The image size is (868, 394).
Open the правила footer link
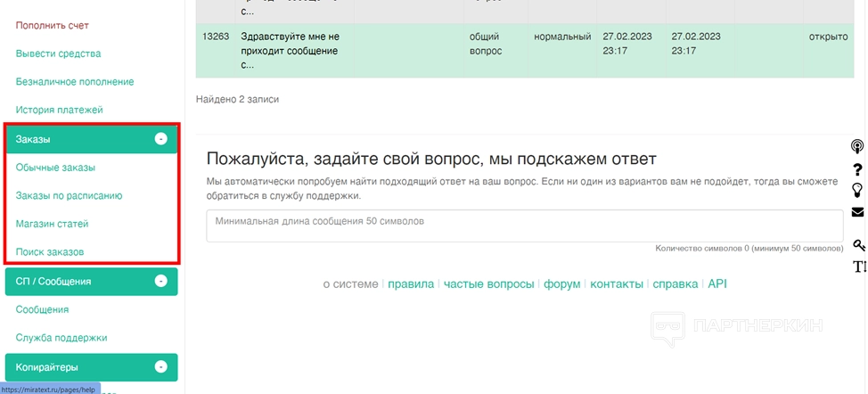(x=411, y=283)
